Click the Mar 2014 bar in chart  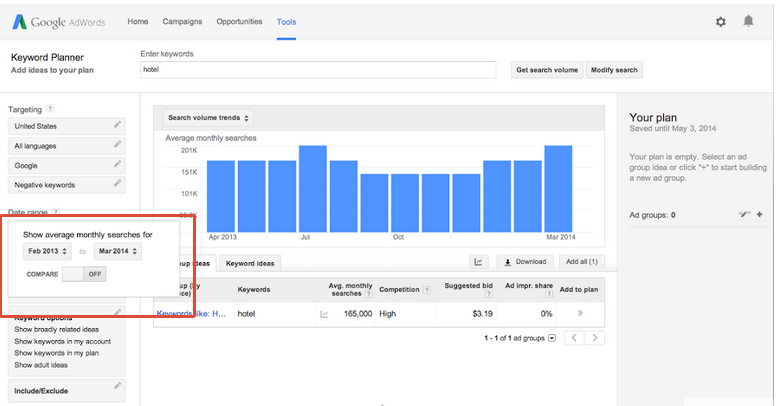[558, 189]
